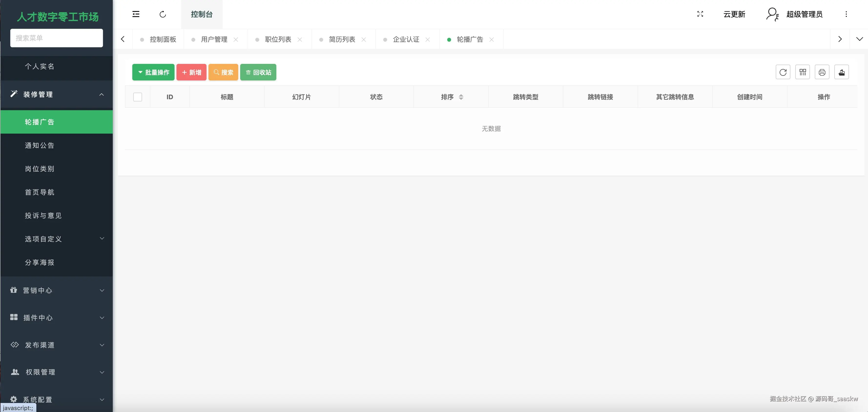This screenshot has width=868, height=412.
Task: Open tab options dropdown chevron
Action: coord(859,39)
